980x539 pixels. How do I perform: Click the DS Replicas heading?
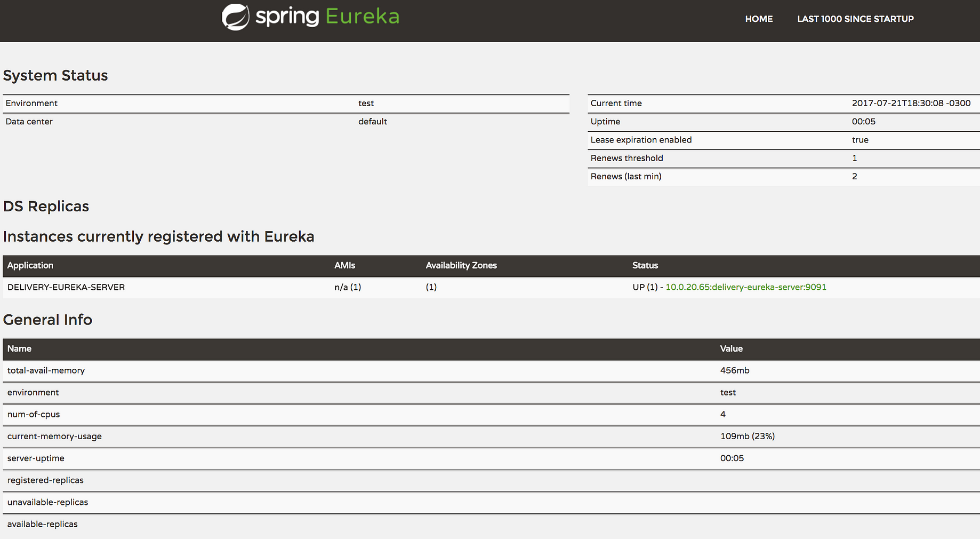[x=46, y=207]
